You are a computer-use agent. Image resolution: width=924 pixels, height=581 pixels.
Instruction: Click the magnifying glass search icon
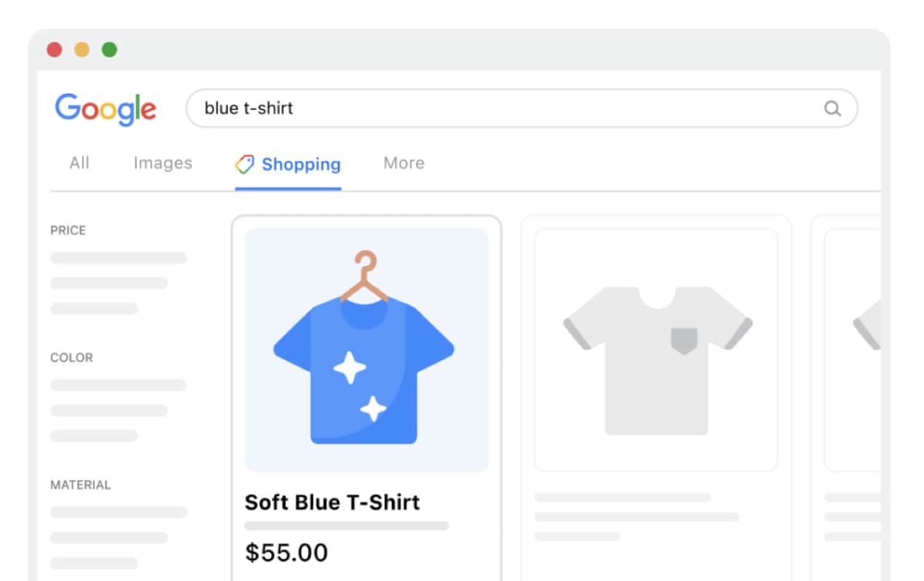(x=832, y=109)
